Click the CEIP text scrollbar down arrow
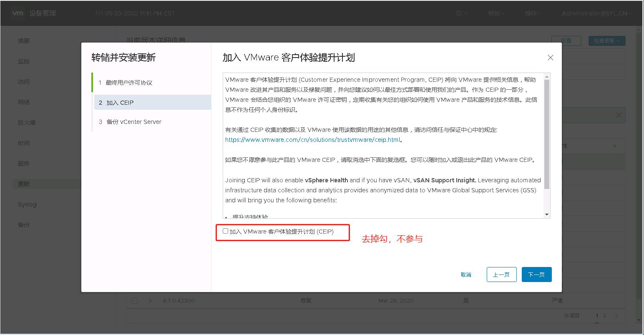 pyautogui.click(x=547, y=214)
